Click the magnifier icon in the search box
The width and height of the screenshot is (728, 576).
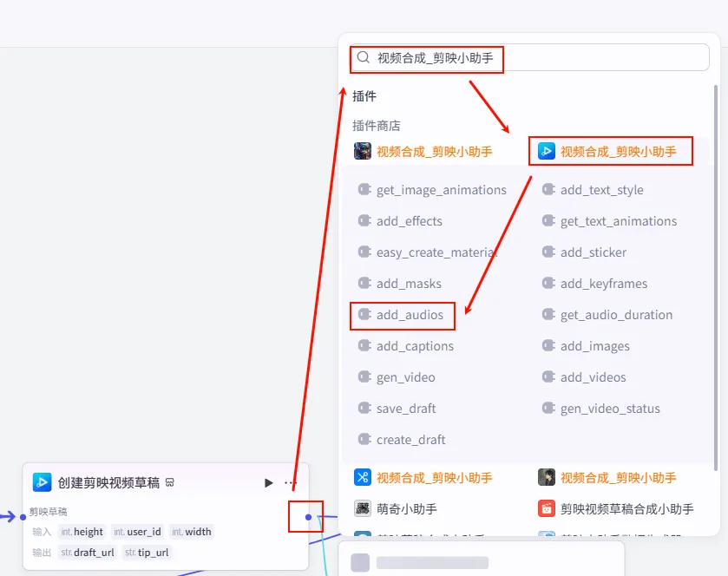tap(363, 57)
